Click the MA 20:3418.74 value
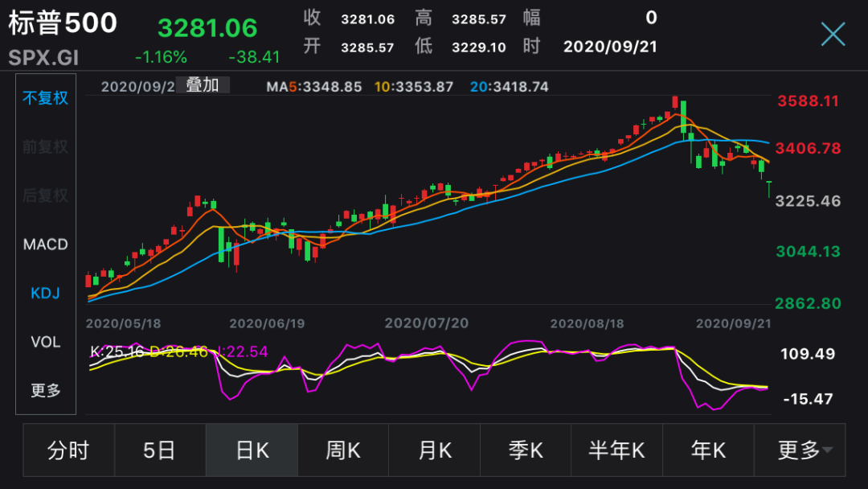 pos(510,87)
